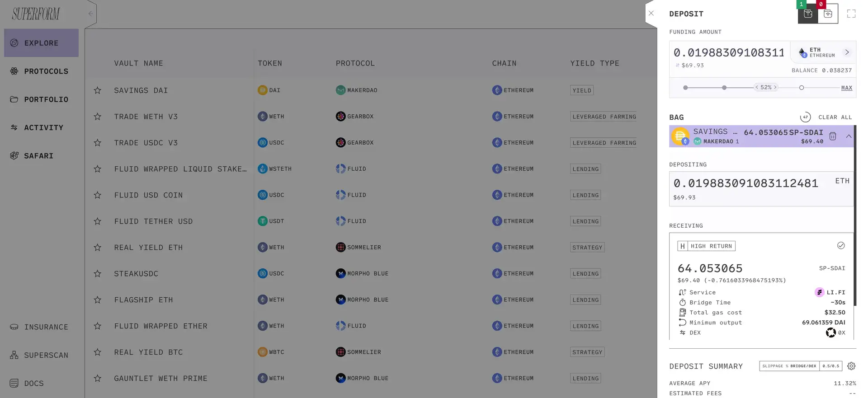Viewport: 868px width, 398px height.
Task: Open slippage settings gear icon
Action: 851,366
